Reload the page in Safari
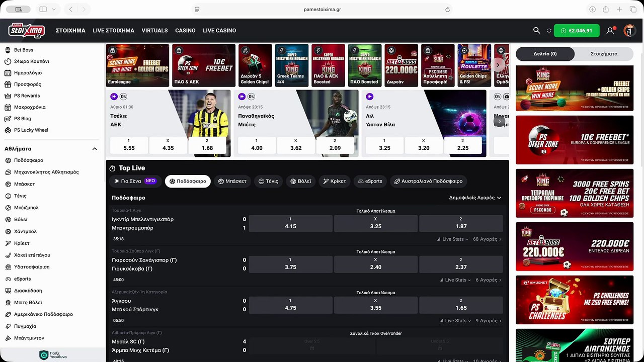 447,9
